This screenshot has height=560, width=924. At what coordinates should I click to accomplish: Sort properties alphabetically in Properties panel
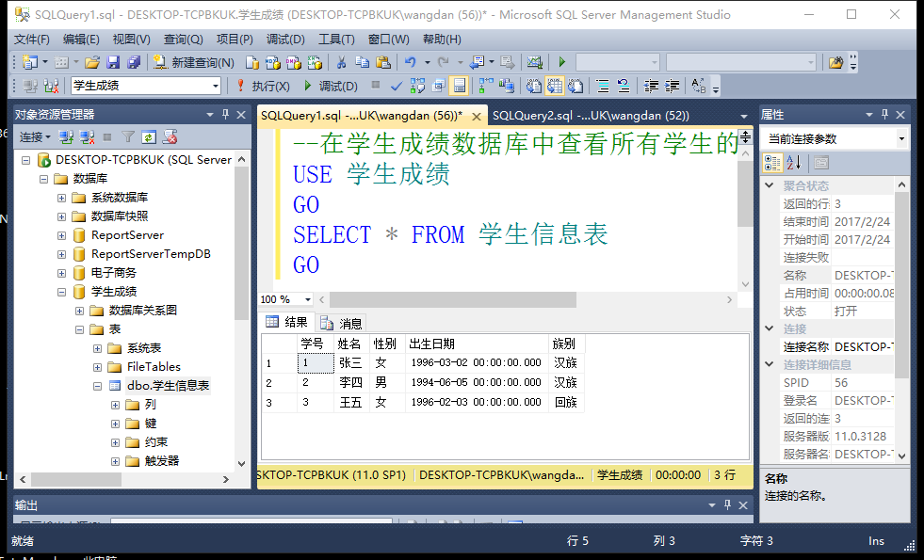coord(794,163)
